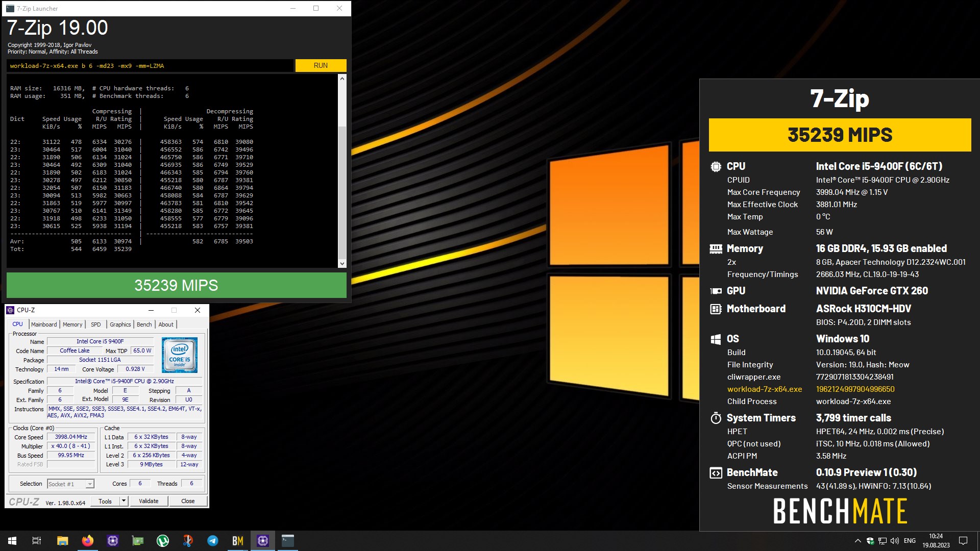This screenshot has width=980, height=551.
Task: Click the Code Name field Coffee Lake
Action: pos(75,351)
